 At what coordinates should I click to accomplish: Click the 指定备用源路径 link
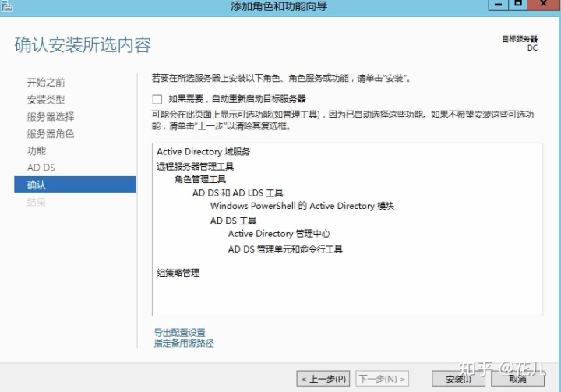coord(184,343)
